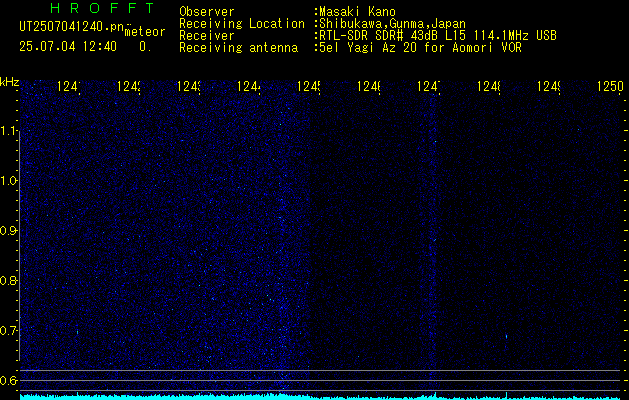The height and width of the screenshot is (400, 629).
Task: Click the name Masaki Kano
Action: (357, 12)
